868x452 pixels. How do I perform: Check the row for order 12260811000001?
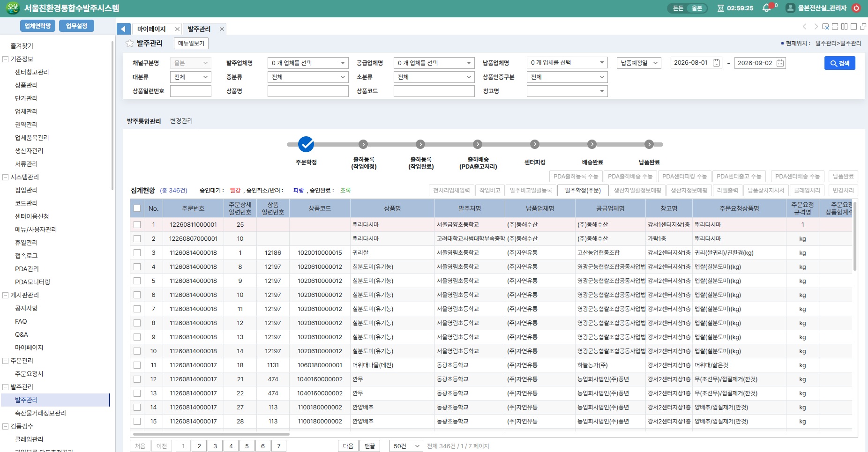click(137, 225)
